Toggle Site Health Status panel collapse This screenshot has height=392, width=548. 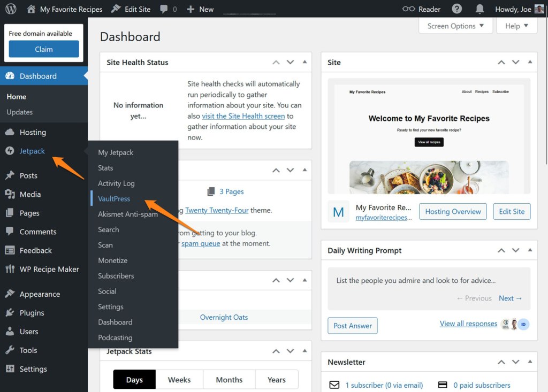click(x=305, y=62)
